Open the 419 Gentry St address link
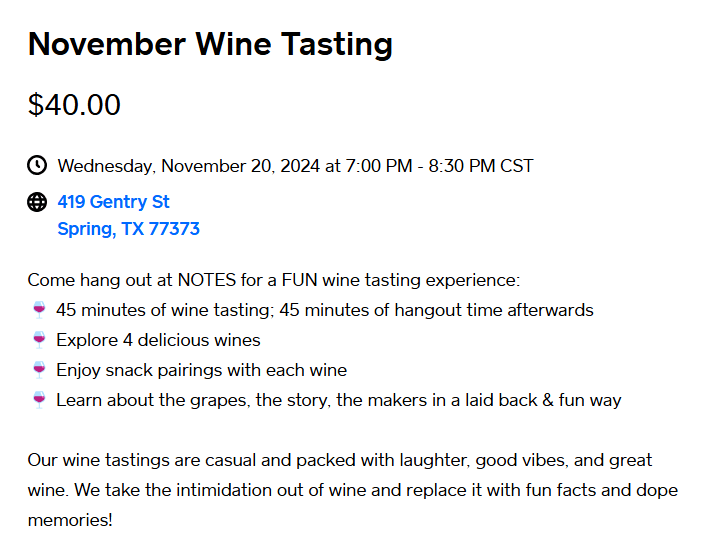 [x=113, y=202]
